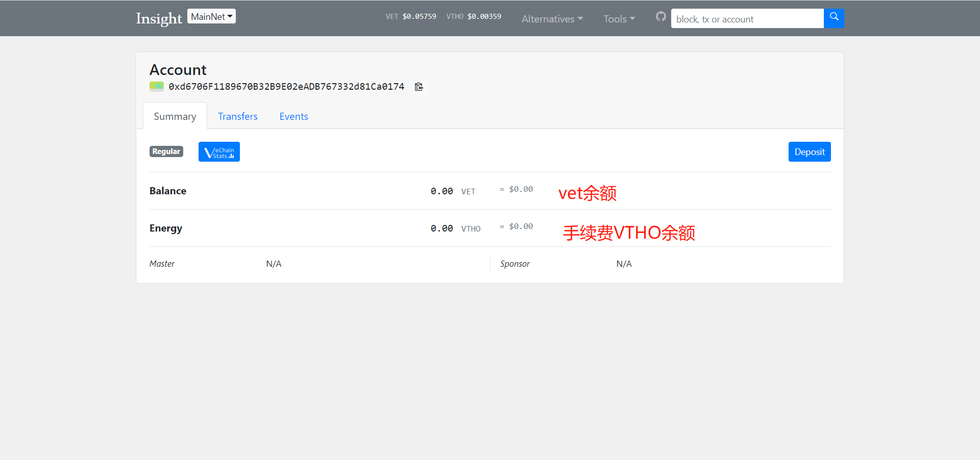The image size is (980, 460).
Task: Copy the account address via clipboard icon
Action: (x=419, y=87)
